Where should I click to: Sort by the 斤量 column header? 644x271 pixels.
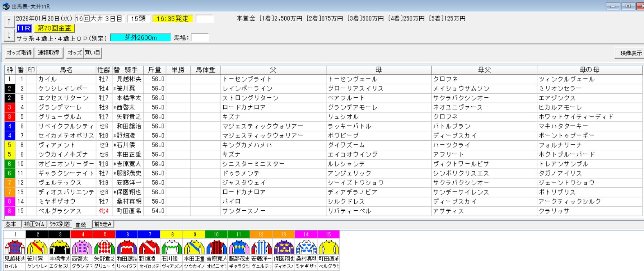tap(154, 70)
